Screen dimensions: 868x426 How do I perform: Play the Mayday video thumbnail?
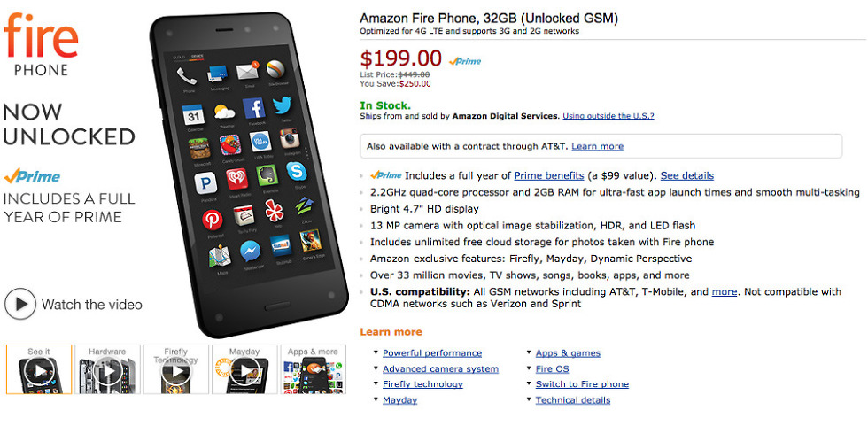point(244,369)
